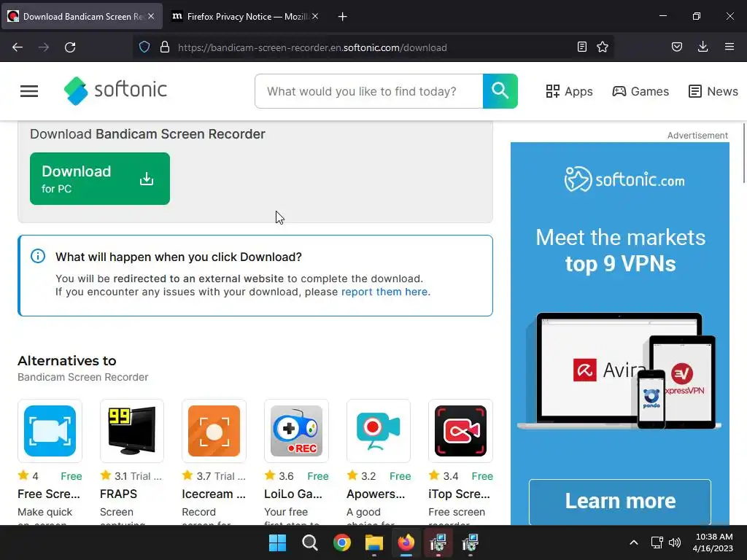Screen dimensions: 747x560
Task: Open Windows taskbar search
Action: [309, 542]
